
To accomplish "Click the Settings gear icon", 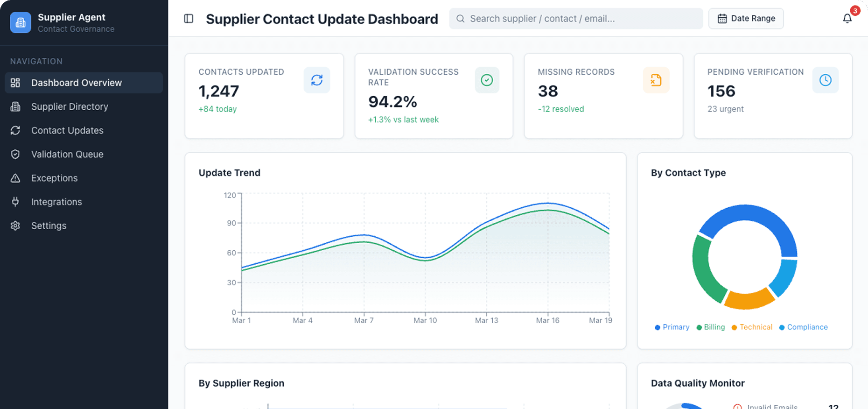I will click(x=15, y=226).
